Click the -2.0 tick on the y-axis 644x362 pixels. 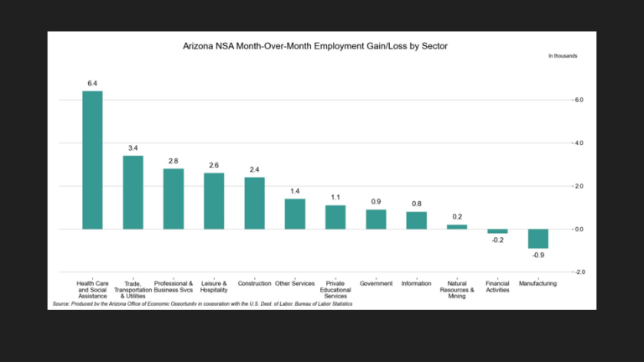tap(578, 272)
